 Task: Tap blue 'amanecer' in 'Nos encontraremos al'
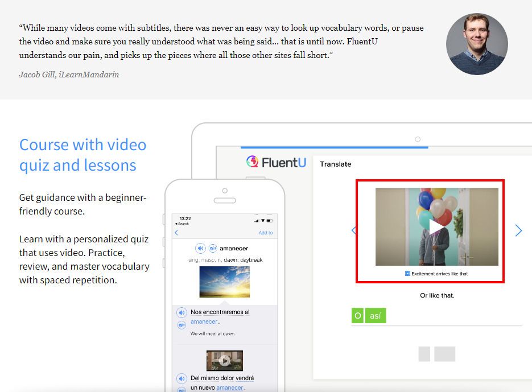(x=204, y=321)
